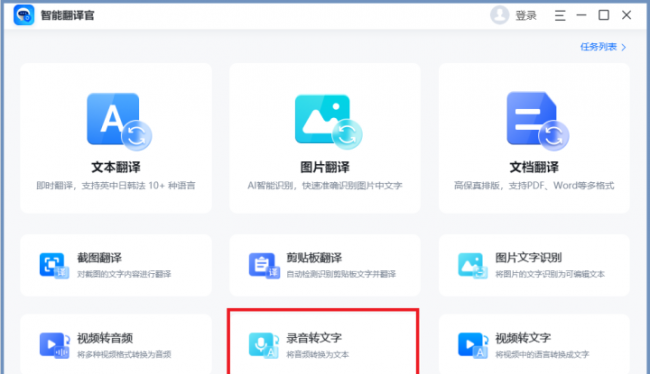Click the 录音转文字 microphone icon
This screenshot has width=650, height=374.
pos(264,345)
